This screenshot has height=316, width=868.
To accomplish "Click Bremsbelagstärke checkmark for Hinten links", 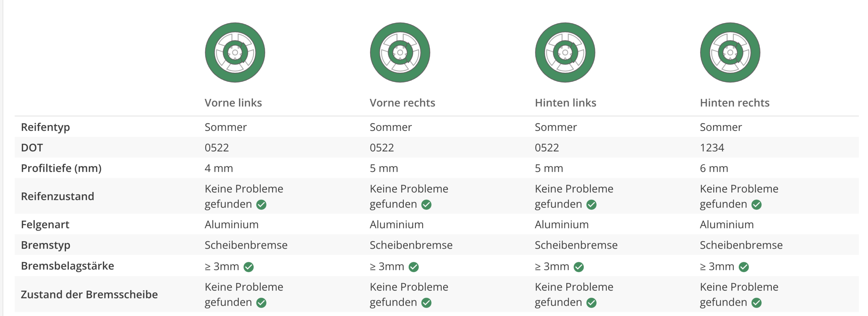I will pos(578,267).
